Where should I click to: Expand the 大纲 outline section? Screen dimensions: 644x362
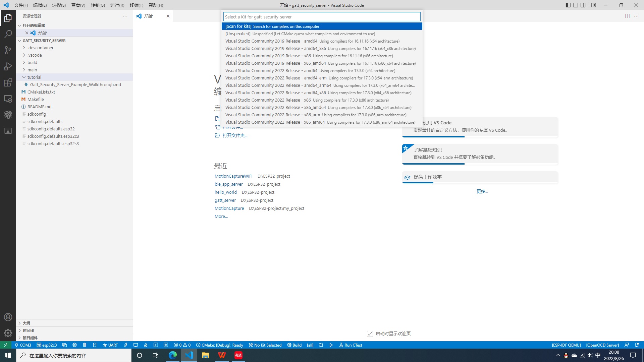point(74,323)
